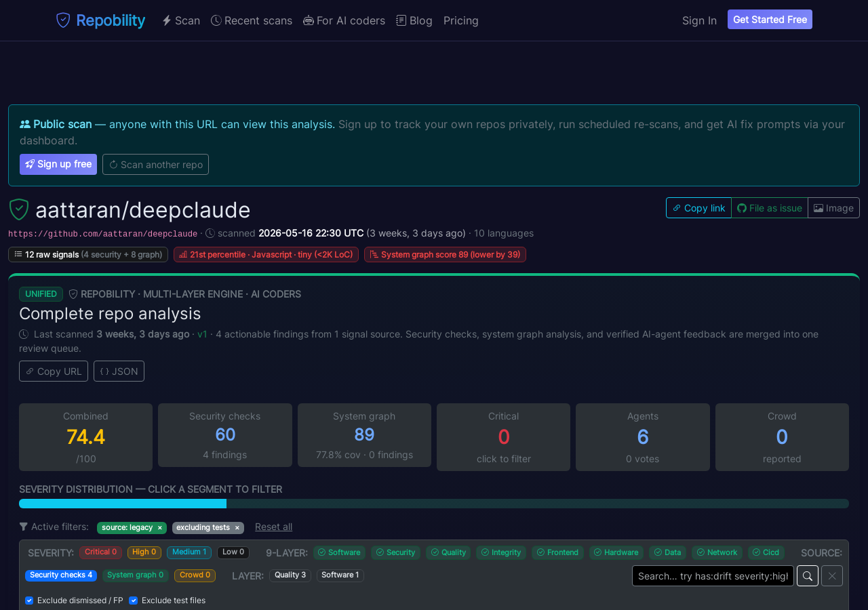Click Sign In link
The height and width of the screenshot is (610, 868).
[x=699, y=20]
